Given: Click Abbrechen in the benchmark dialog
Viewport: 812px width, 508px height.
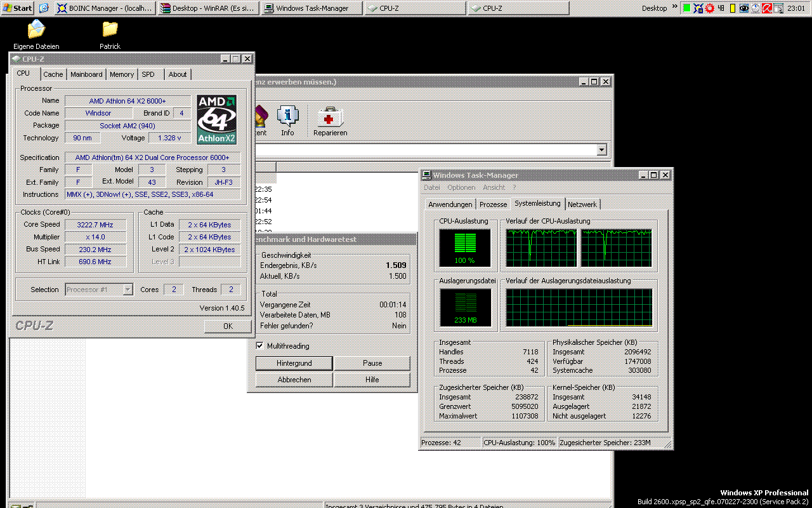Looking at the screenshot, I should pyautogui.click(x=294, y=380).
